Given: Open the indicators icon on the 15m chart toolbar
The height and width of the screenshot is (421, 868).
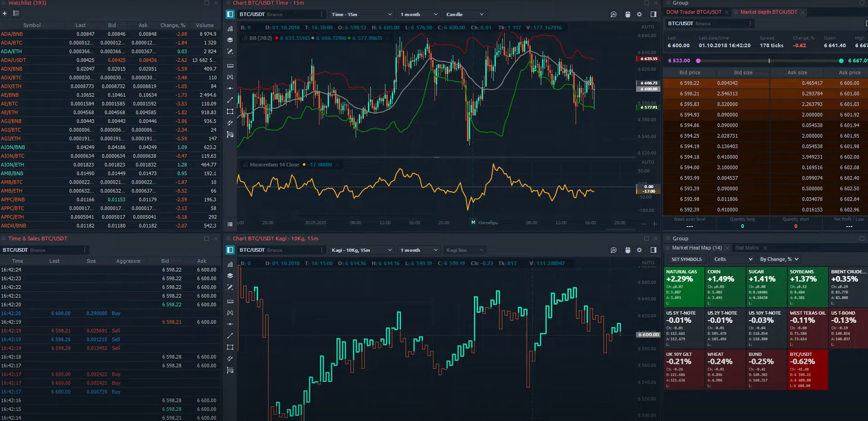Looking at the screenshot, I should click(230, 28).
